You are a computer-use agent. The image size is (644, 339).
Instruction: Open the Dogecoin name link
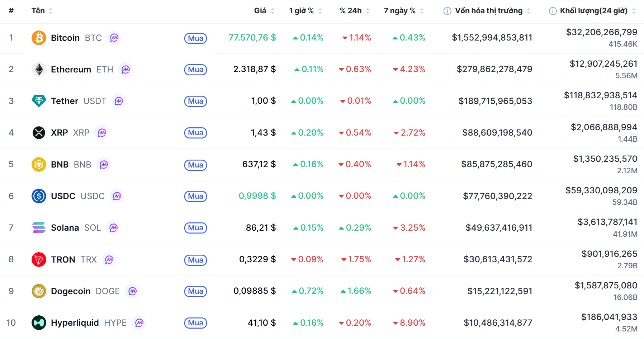point(71,291)
